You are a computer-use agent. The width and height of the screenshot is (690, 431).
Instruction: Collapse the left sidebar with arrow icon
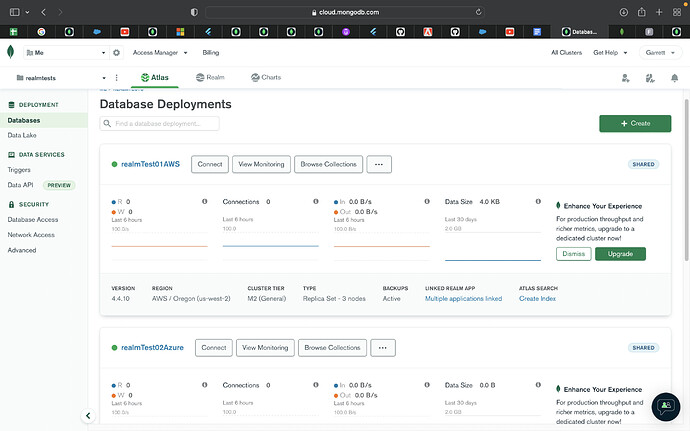click(88, 415)
